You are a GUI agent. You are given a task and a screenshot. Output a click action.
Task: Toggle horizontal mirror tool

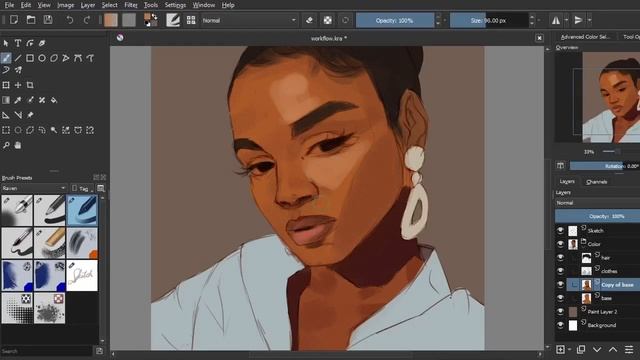point(556,20)
